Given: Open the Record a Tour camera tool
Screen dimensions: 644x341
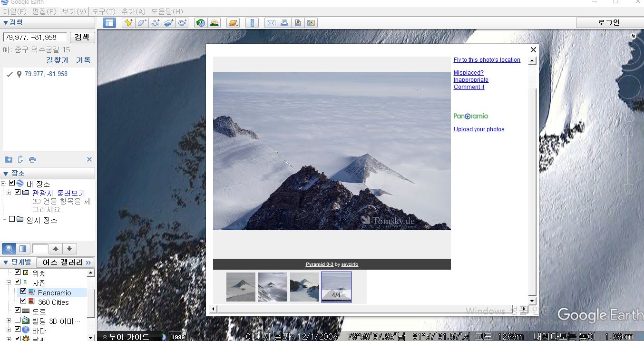Looking at the screenshot, I should [182, 23].
